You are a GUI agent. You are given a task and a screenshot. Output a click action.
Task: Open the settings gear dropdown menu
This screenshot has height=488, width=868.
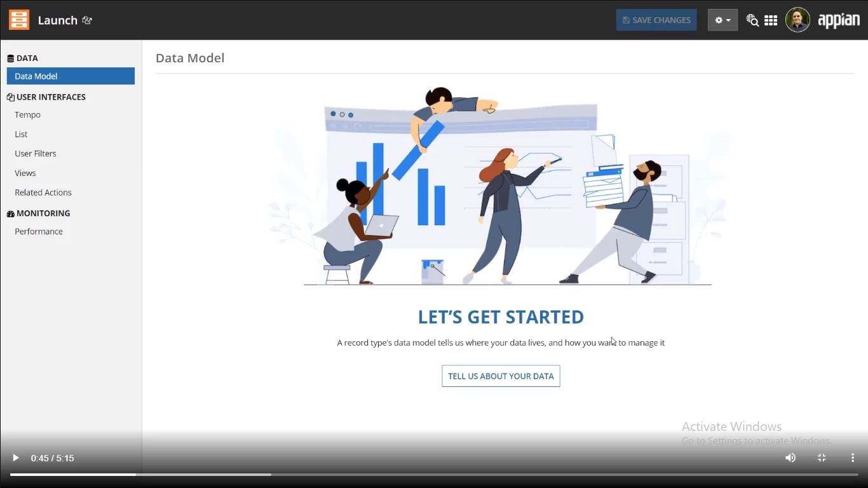(722, 20)
